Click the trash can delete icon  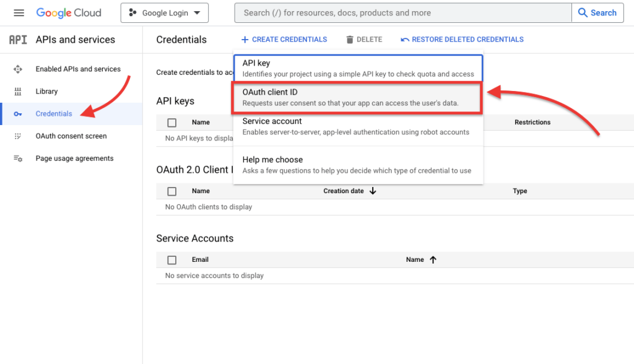coord(350,40)
